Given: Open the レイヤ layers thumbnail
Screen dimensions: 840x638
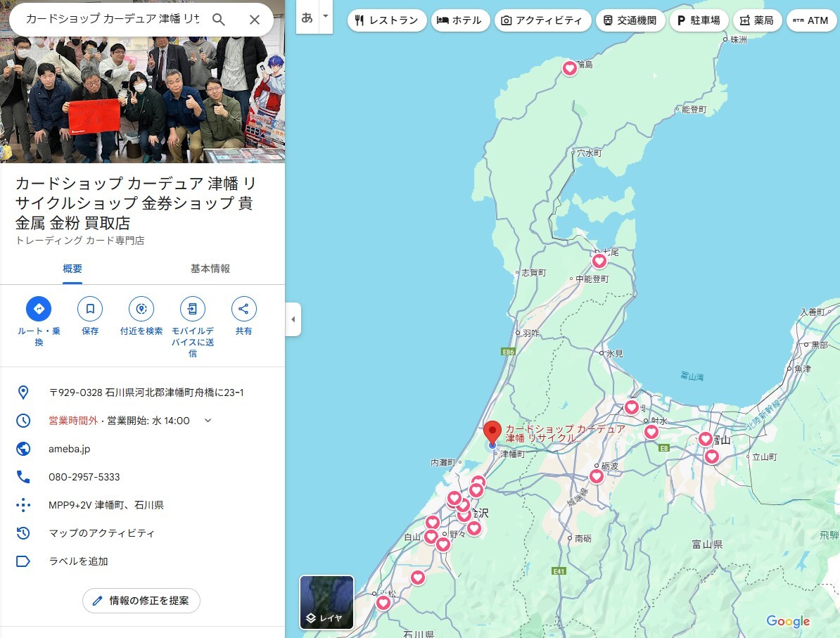Looking at the screenshot, I should [x=326, y=602].
